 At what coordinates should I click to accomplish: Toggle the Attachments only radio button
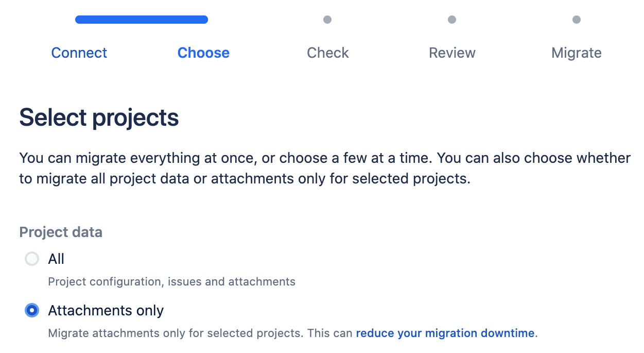[32, 310]
